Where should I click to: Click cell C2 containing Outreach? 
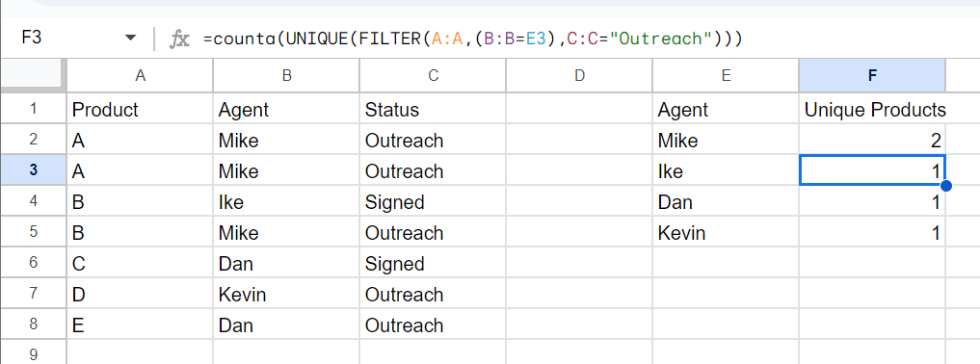coord(433,140)
